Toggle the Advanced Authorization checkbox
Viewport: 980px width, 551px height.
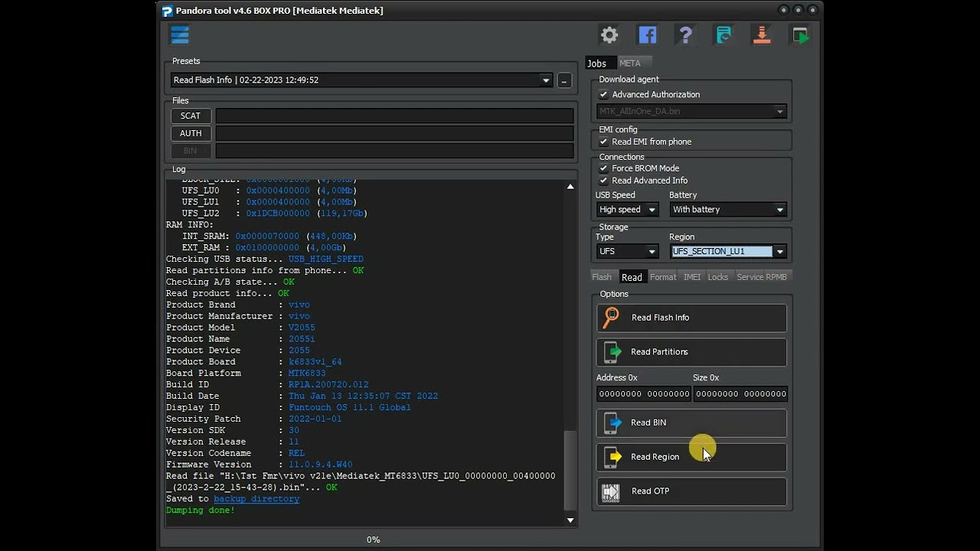pyautogui.click(x=603, y=95)
